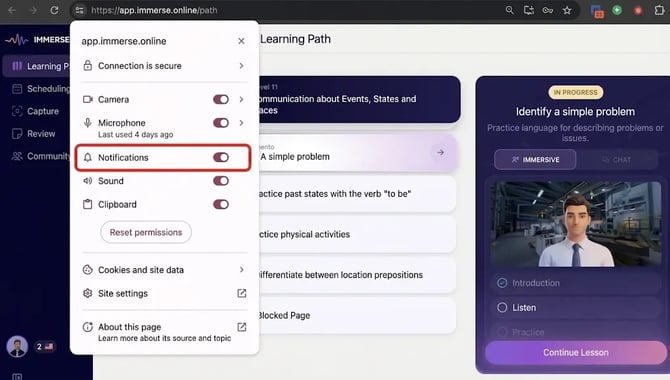Click the browser forward arrow

tap(33, 10)
